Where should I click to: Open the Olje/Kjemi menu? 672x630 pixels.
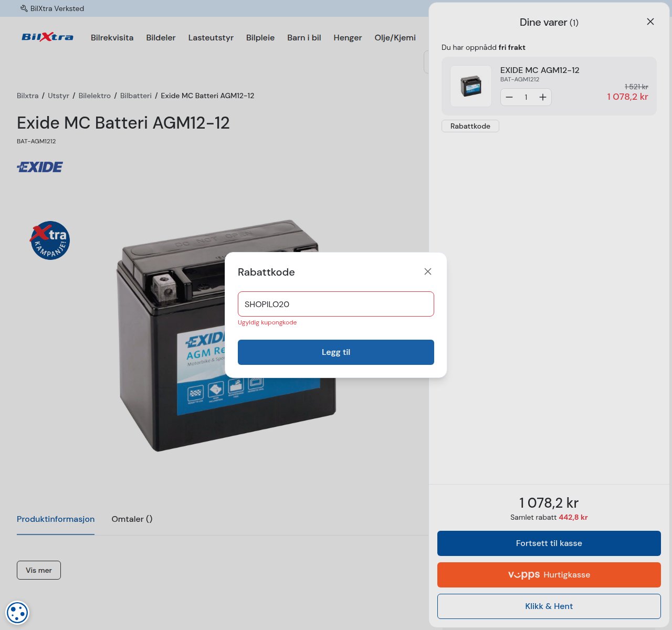pos(395,38)
